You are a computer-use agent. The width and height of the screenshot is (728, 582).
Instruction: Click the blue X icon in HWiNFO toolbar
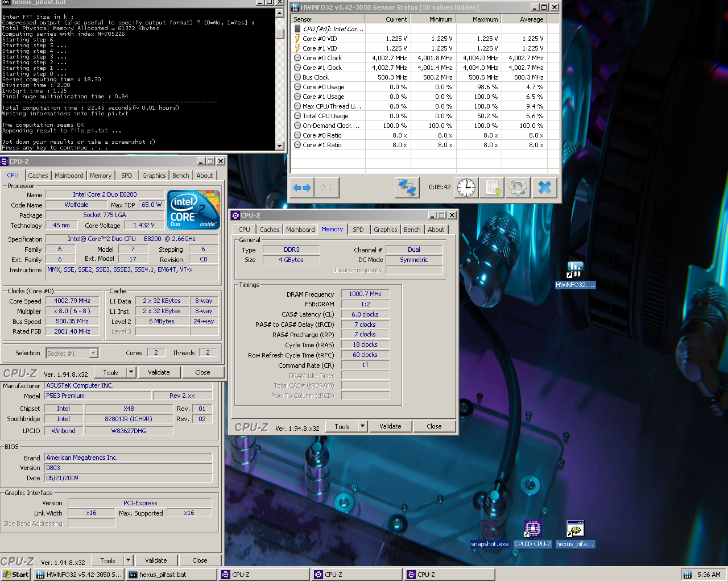click(545, 187)
